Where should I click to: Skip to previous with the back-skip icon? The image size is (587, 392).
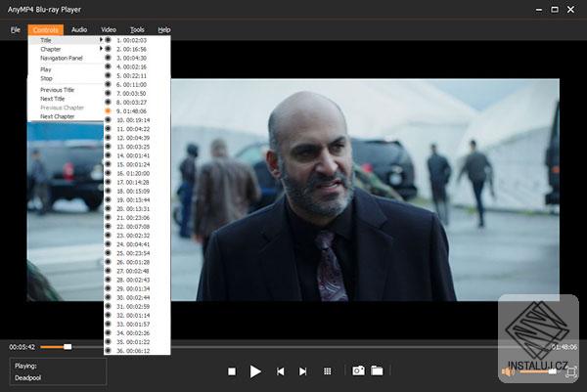pyautogui.click(x=281, y=371)
